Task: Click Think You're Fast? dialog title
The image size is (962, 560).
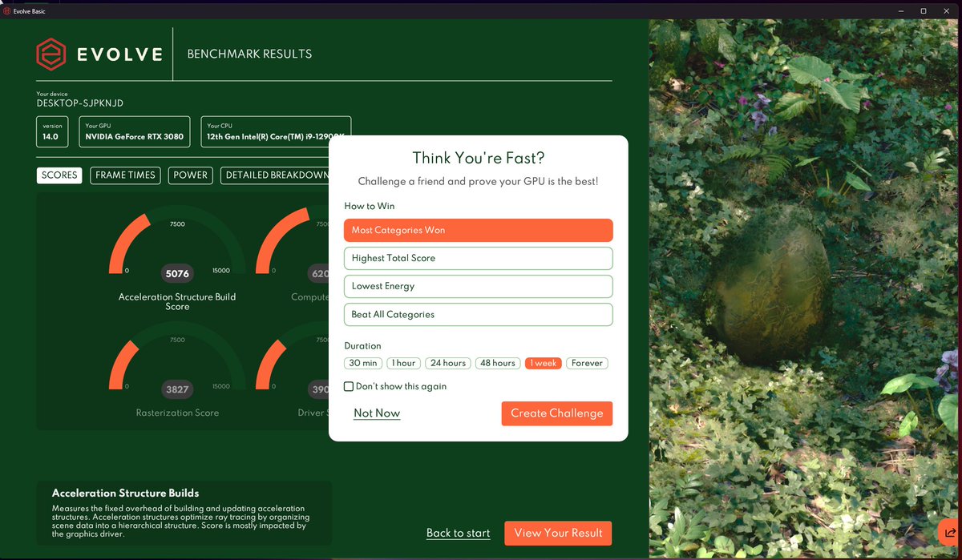Action: pyautogui.click(x=479, y=157)
